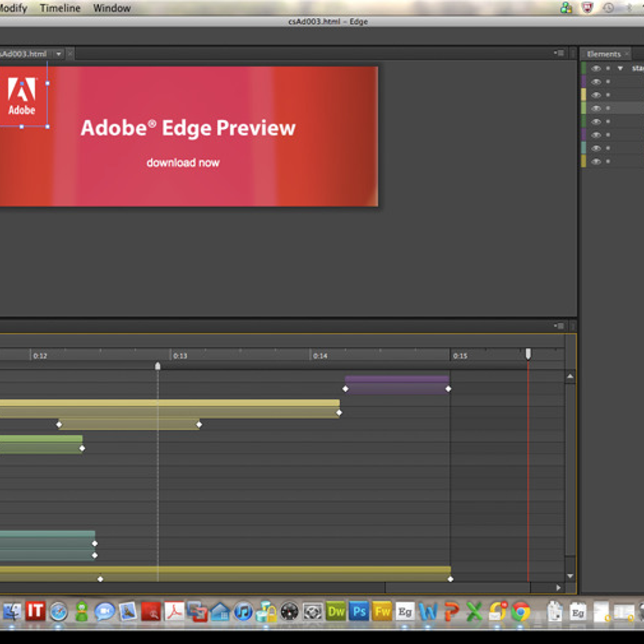The width and height of the screenshot is (644, 644).
Task: Open Adobe Acrobat from the dock
Action: [174, 612]
